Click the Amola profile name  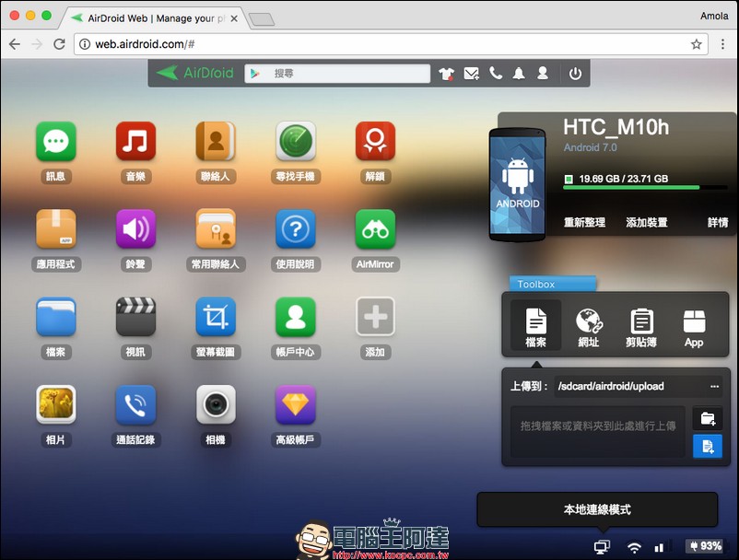click(714, 16)
